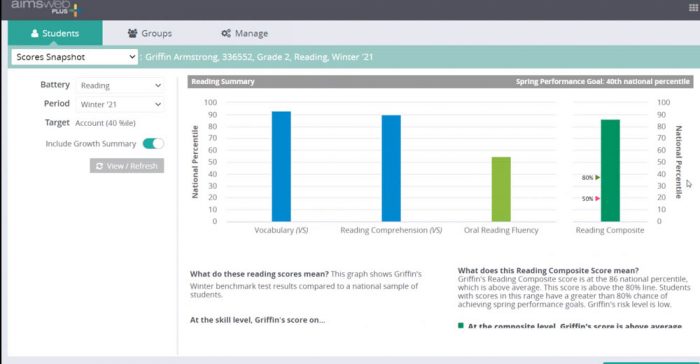700x364 pixels.
Task: Click the green 80% arrow marker
Action: pos(598,177)
